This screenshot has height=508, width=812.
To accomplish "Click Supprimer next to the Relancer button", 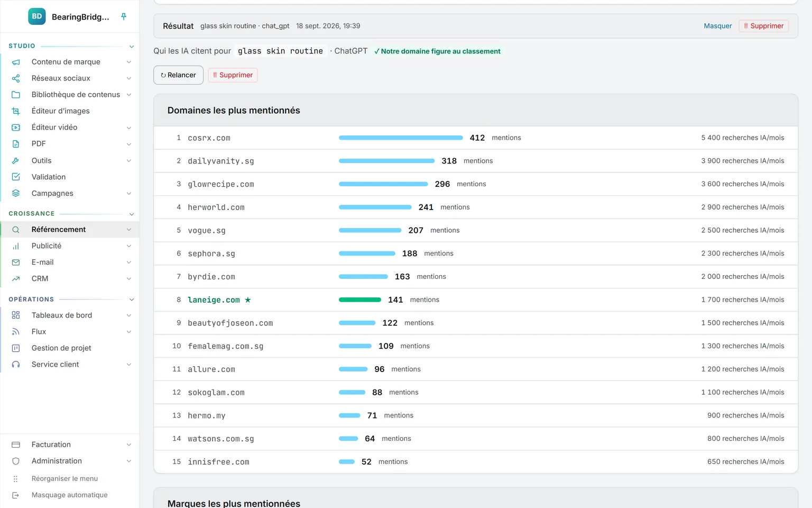I will click(x=233, y=75).
